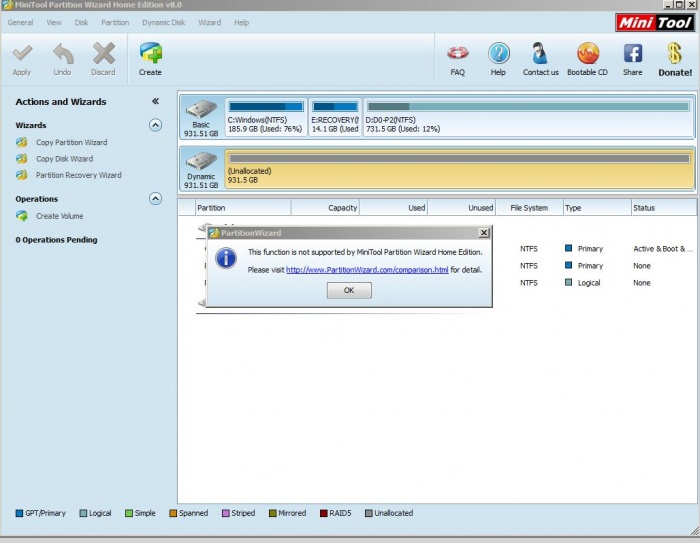Click the PartitionWizard dialog title icon
This screenshot has height=543, width=700.
[214, 233]
